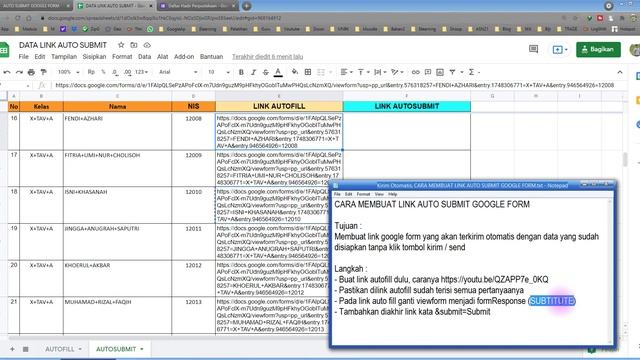Toggle italic formatting
This screenshot has width=640, height=360.
253,72
